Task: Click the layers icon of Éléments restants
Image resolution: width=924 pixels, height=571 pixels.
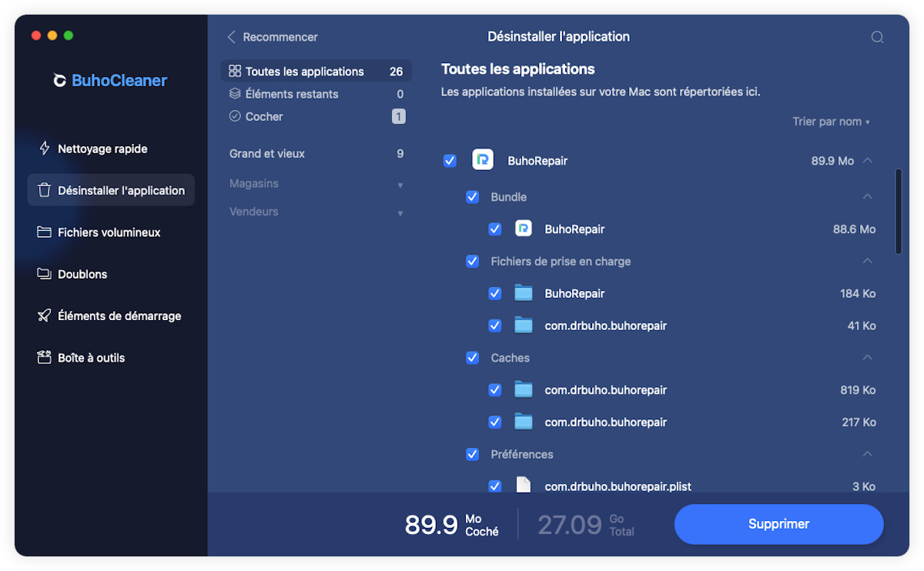Action: point(235,94)
